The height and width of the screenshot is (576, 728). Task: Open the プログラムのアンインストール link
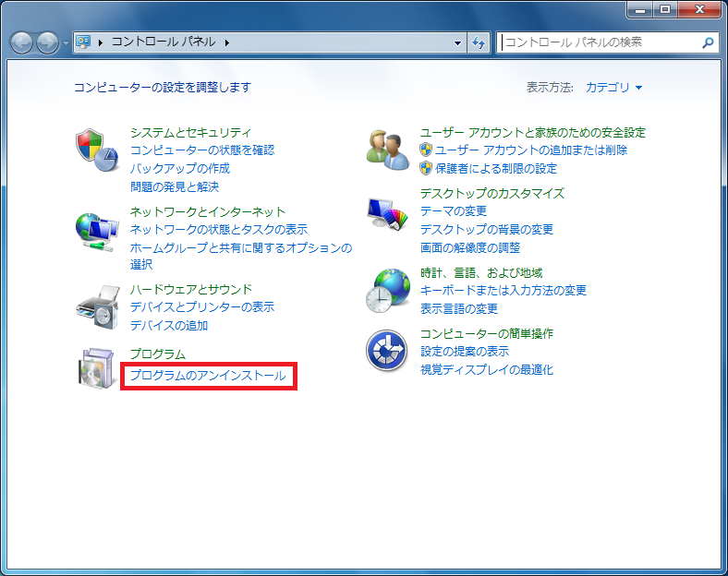click(208, 376)
